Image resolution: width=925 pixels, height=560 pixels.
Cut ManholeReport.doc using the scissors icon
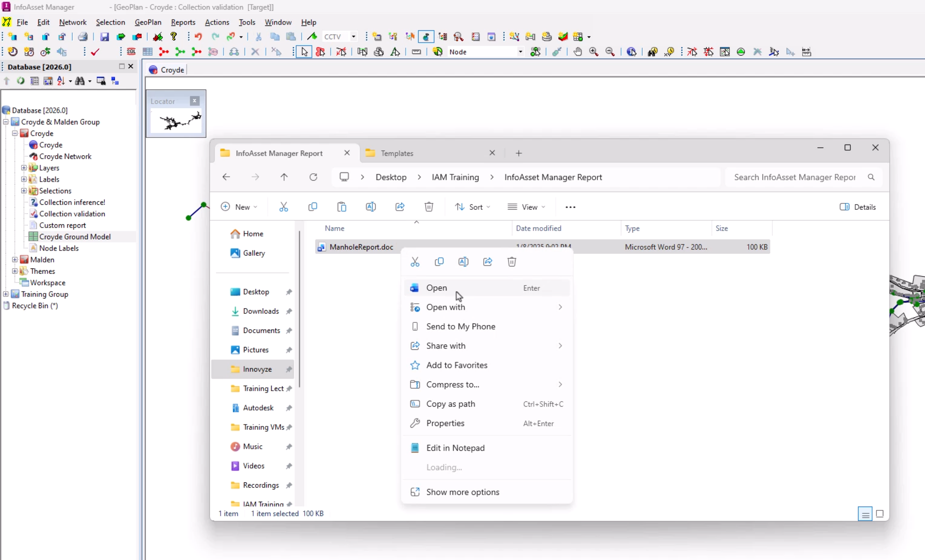point(415,262)
